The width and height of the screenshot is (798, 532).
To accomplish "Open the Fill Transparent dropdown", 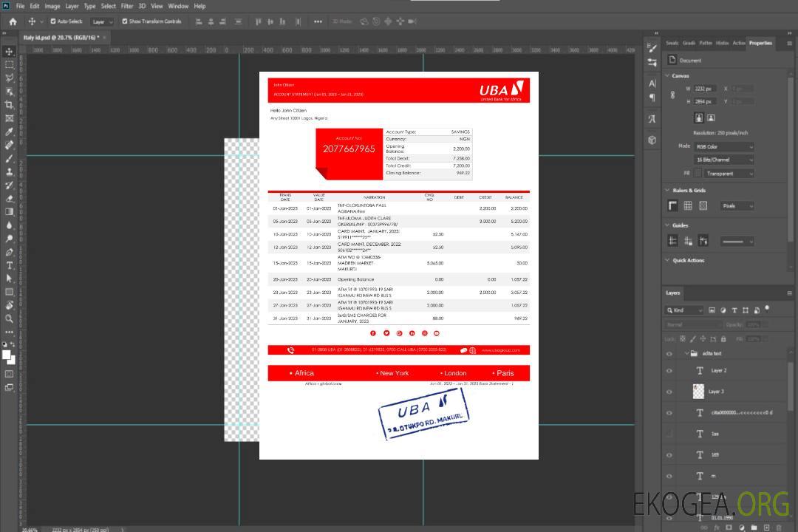I will (x=729, y=174).
